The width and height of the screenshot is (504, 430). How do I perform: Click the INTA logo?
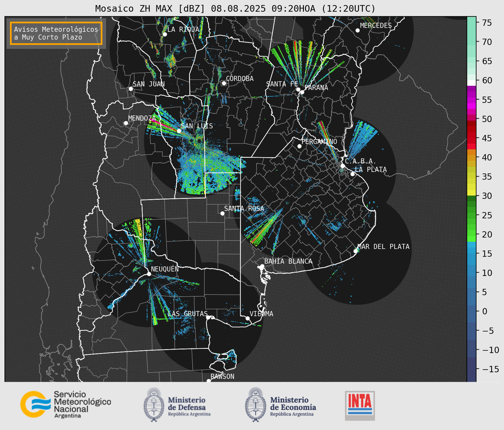360,405
